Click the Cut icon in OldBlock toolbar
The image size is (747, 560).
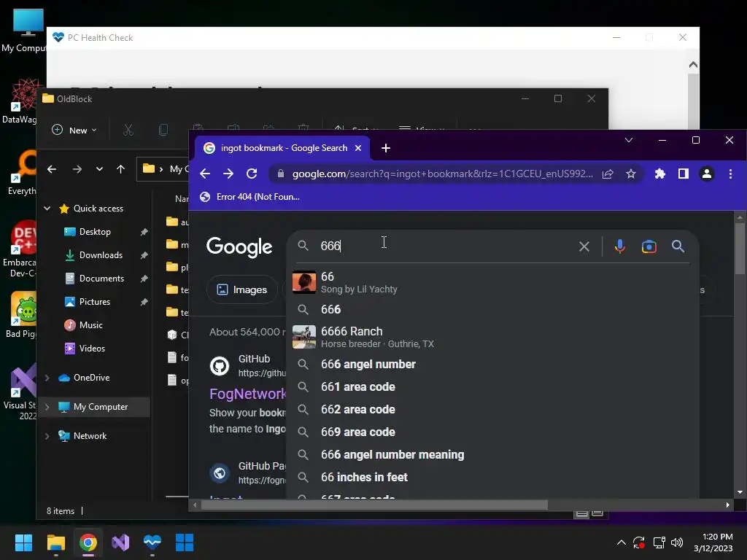(128, 130)
